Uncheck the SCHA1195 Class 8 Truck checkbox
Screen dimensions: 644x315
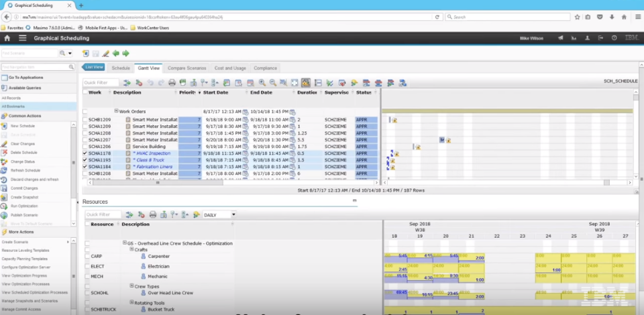pos(85,160)
